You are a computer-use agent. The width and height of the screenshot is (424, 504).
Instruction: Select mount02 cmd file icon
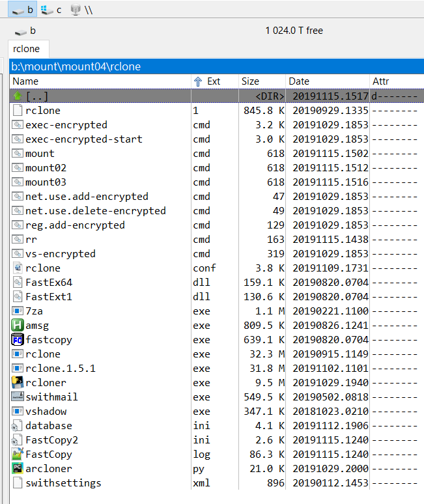pyautogui.click(x=18, y=168)
